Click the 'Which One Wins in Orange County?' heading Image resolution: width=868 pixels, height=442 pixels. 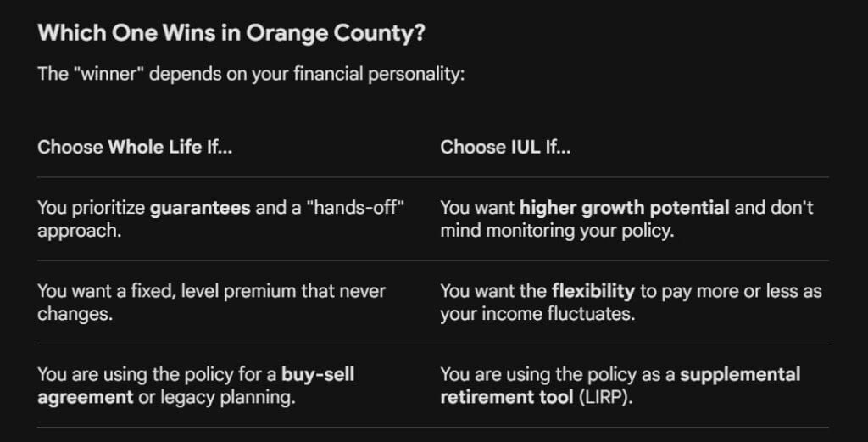[x=231, y=34]
